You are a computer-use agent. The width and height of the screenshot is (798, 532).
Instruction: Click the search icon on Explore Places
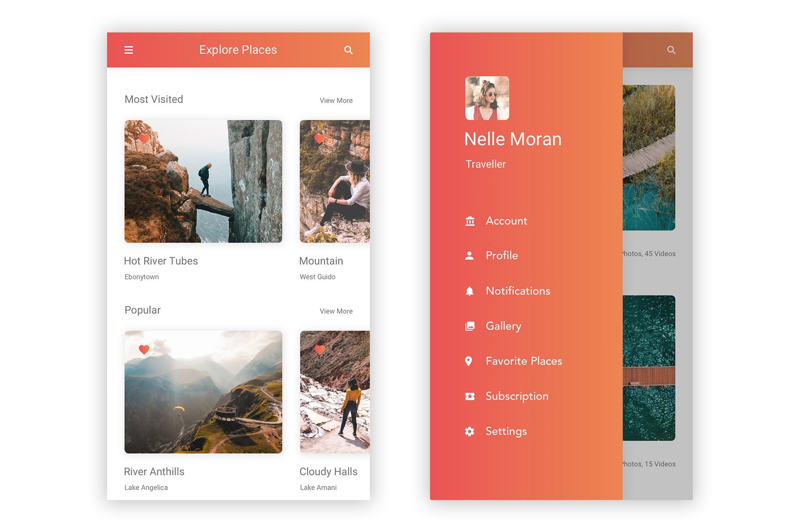tap(348, 50)
